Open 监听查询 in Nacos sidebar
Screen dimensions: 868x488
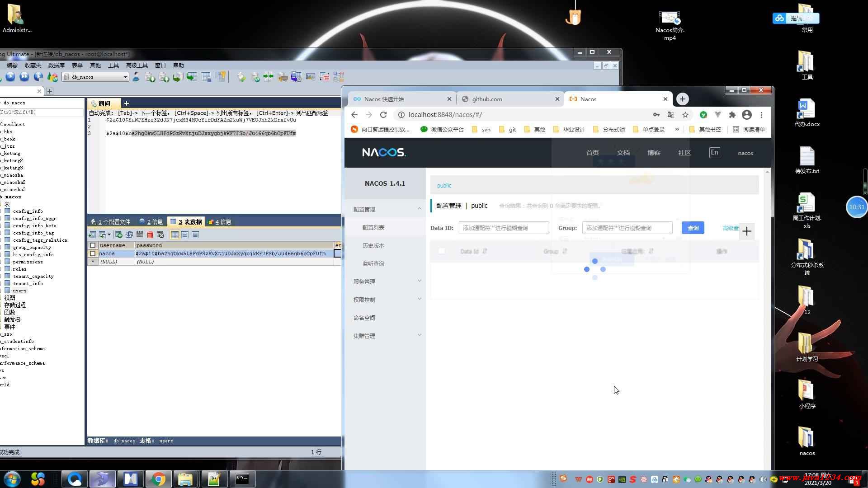coord(373,263)
